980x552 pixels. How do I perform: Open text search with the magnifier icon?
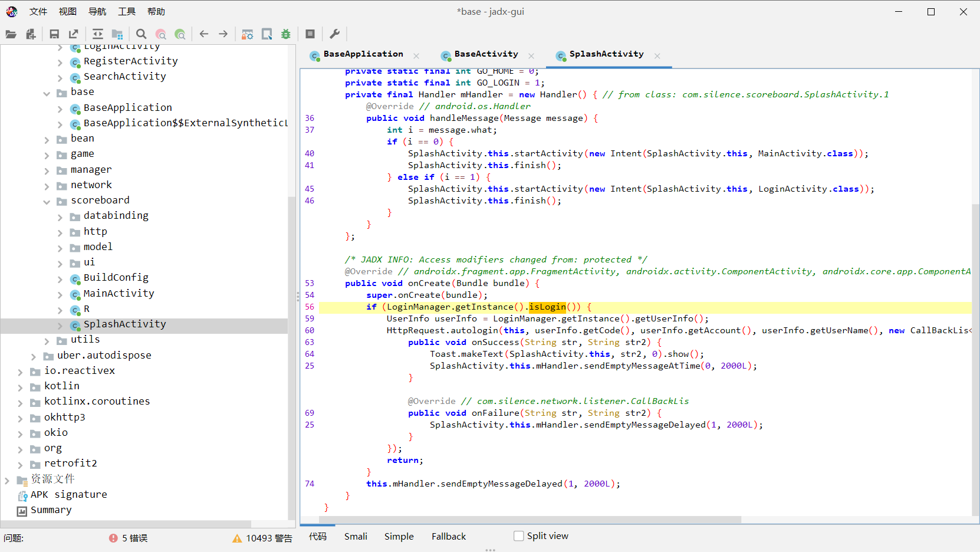click(x=142, y=34)
